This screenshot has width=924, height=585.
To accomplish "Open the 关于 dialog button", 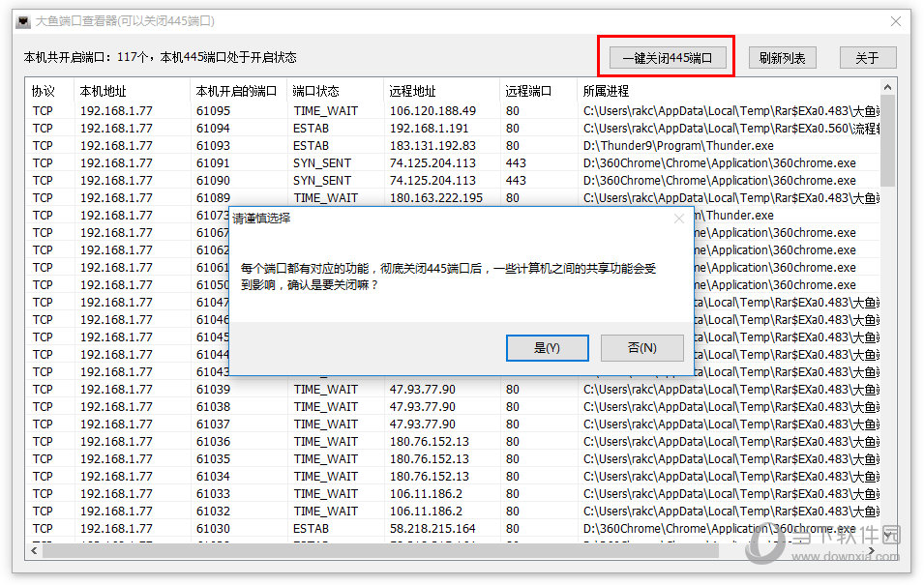I will coord(868,58).
